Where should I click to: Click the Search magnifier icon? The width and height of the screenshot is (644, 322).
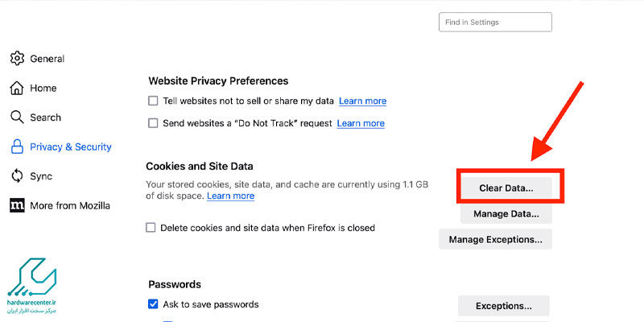17,118
